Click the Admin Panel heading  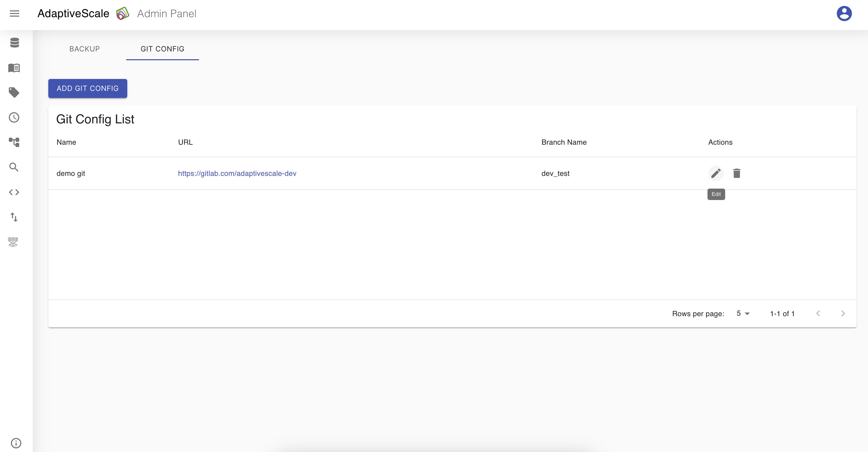tap(167, 14)
